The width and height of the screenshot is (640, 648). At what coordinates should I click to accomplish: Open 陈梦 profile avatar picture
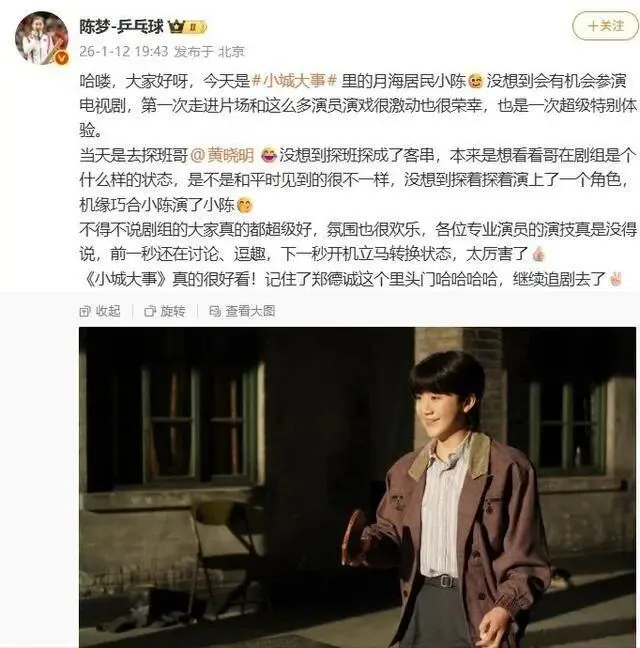[41, 38]
